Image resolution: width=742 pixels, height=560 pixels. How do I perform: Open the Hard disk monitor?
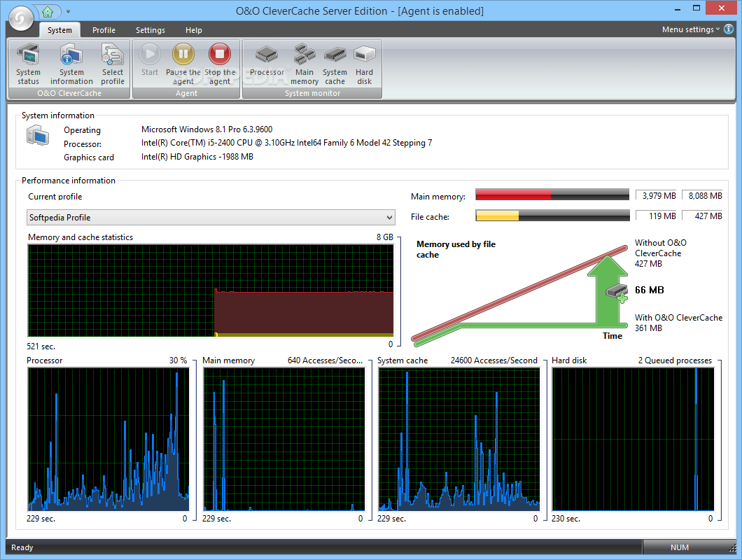click(x=365, y=64)
